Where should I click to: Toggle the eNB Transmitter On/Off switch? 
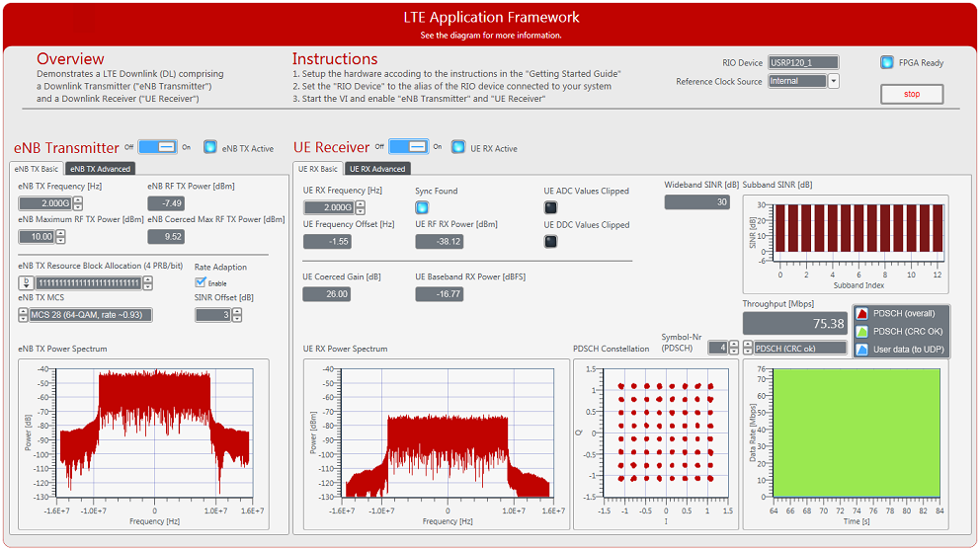(157, 147)
